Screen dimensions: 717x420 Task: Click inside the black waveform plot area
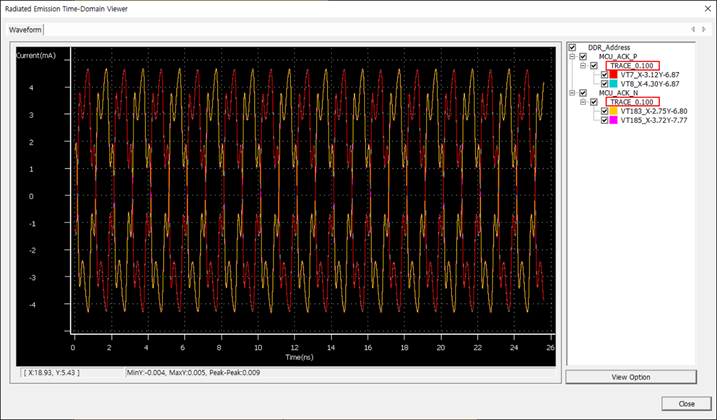pos(310,200)
